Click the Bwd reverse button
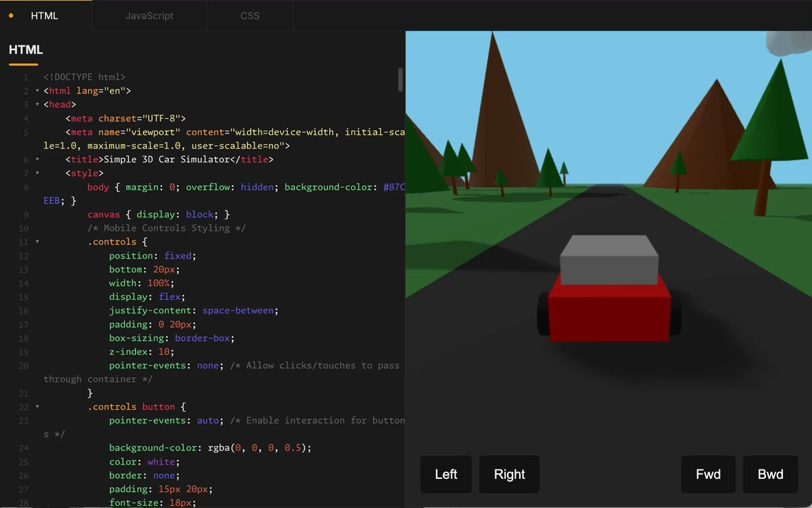This screenshot has width=812, height=508. point(770,474)
